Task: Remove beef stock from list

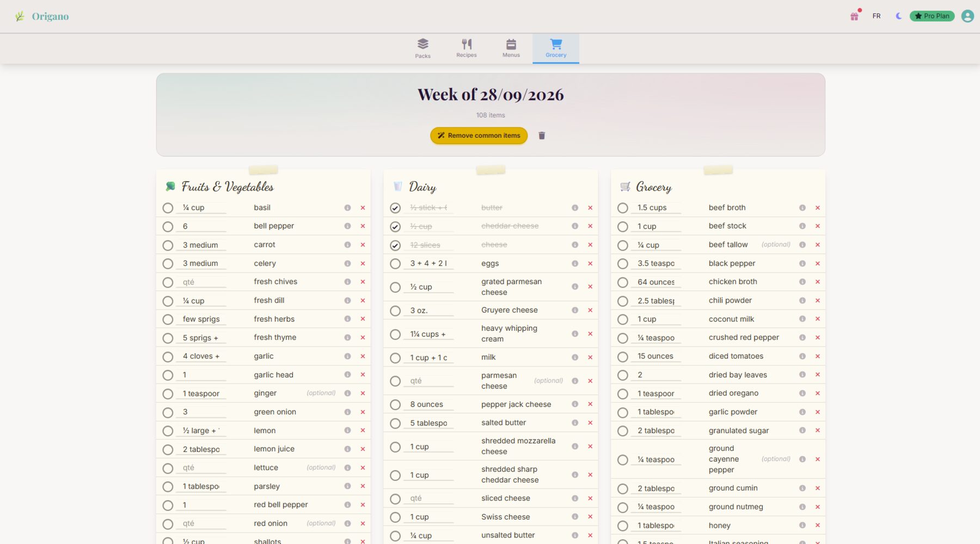Action: 818,226
